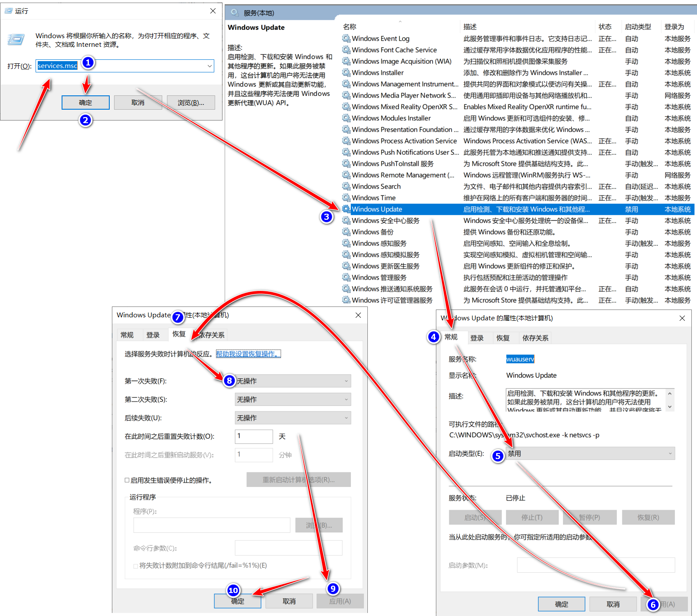Select 恢复 tab in the recovery properties dialog
The height and width of the screenshot is (616, 697).
[x=179, y=334]
